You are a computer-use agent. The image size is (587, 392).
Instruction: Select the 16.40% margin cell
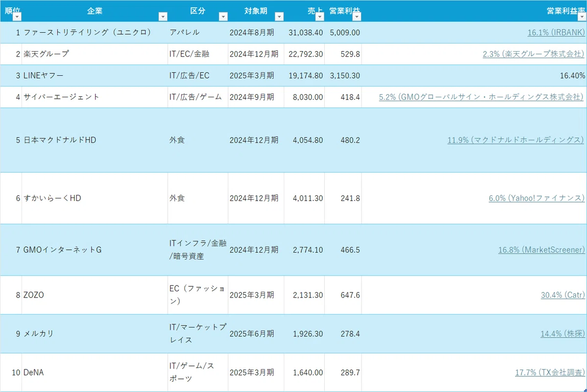(x=474, y=76)
